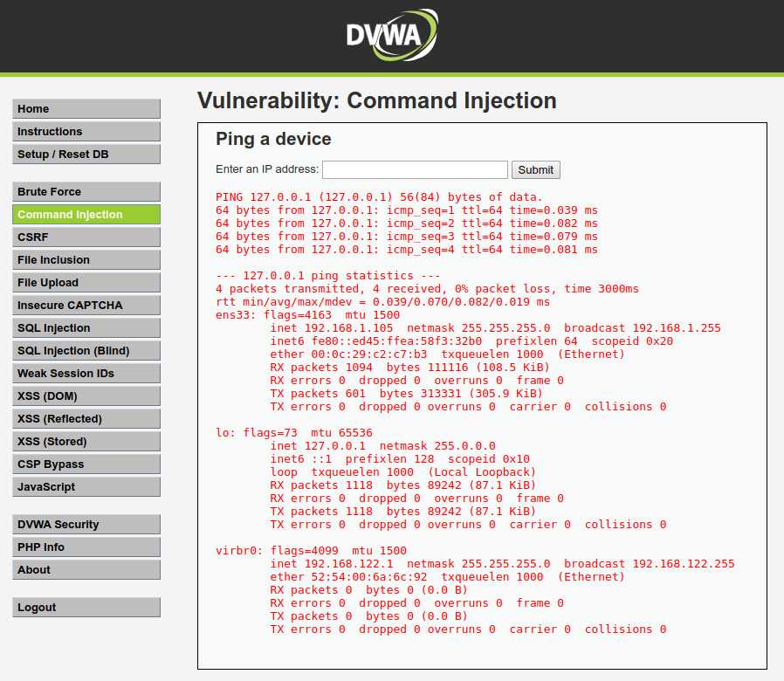
Task: Open the CSRF module
Action: pos(86,237)
